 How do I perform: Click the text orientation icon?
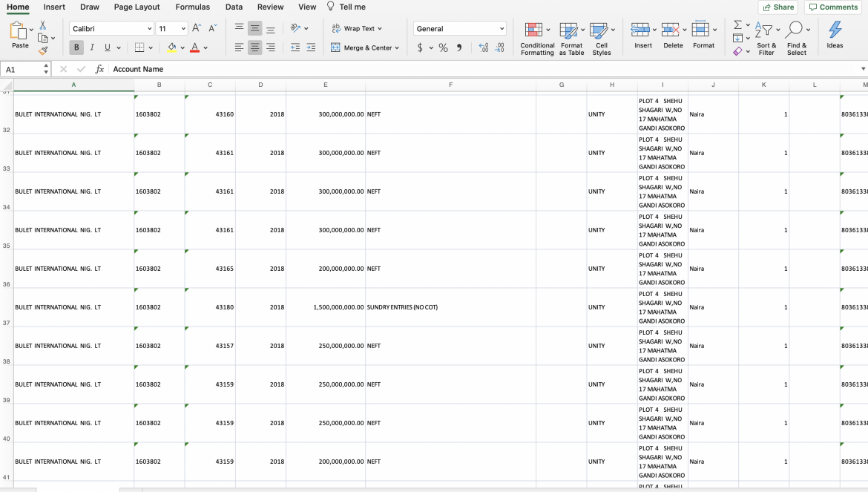click(x=295, y=28)
